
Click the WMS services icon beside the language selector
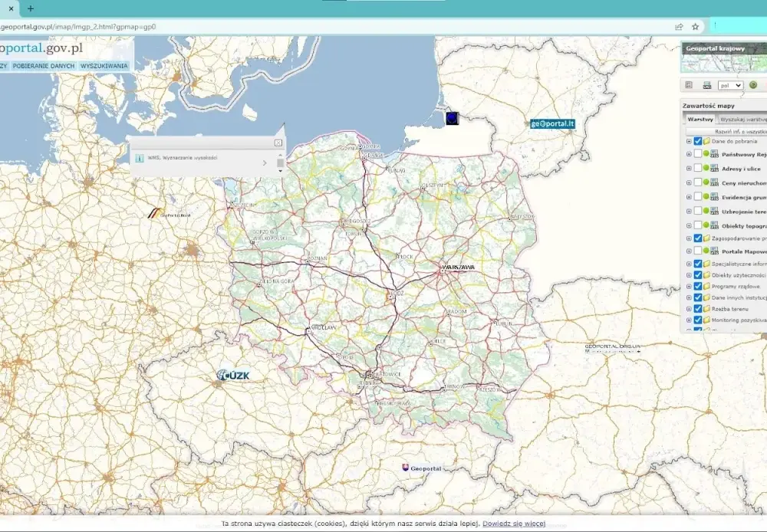coord(707,85)
